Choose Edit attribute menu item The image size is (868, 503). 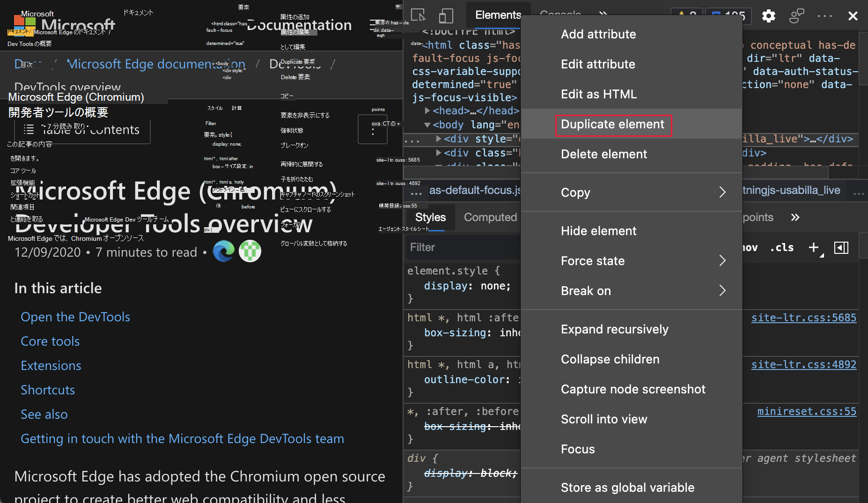[x=631, y=64]
